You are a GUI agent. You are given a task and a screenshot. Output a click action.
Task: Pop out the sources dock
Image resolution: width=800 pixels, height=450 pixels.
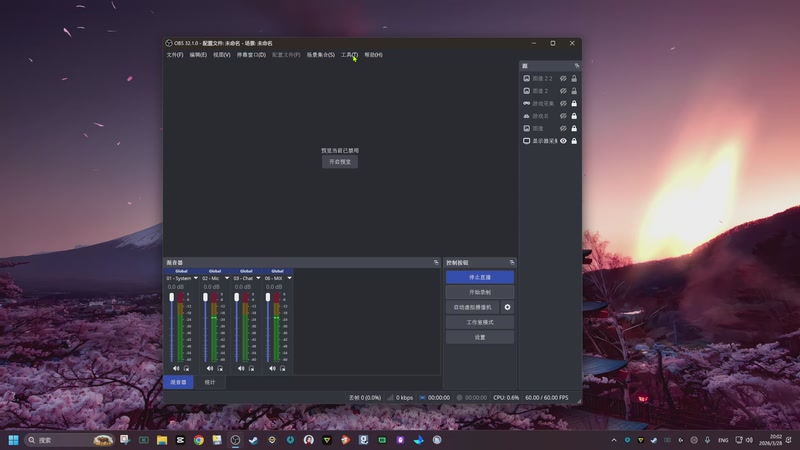576,65
